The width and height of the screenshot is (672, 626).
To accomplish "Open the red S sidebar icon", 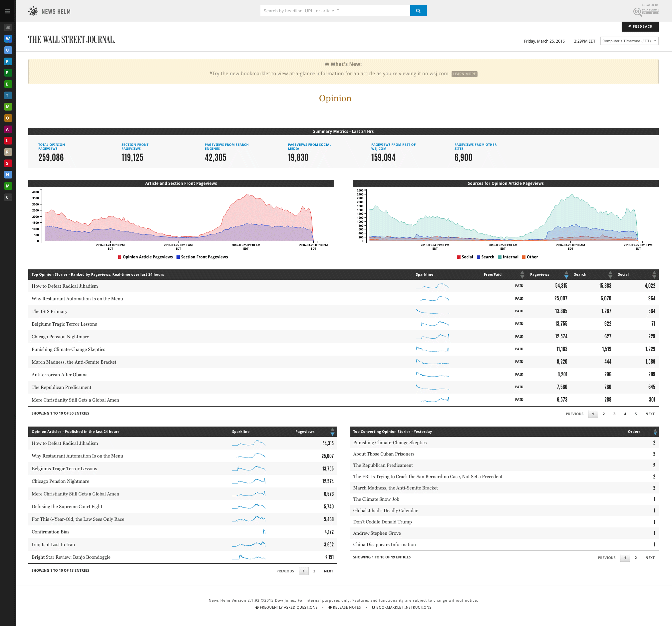I will pos(8,163).
